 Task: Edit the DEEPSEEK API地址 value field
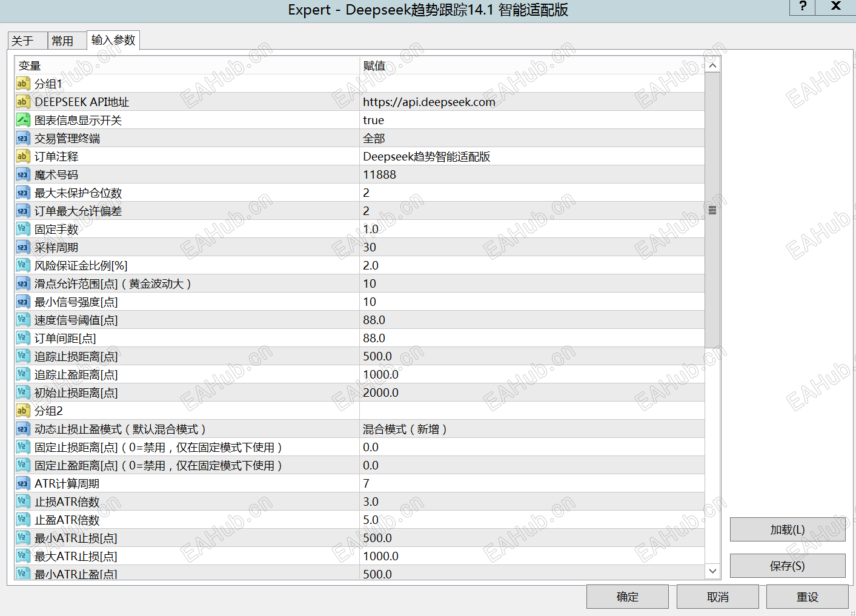coord(532,102)
